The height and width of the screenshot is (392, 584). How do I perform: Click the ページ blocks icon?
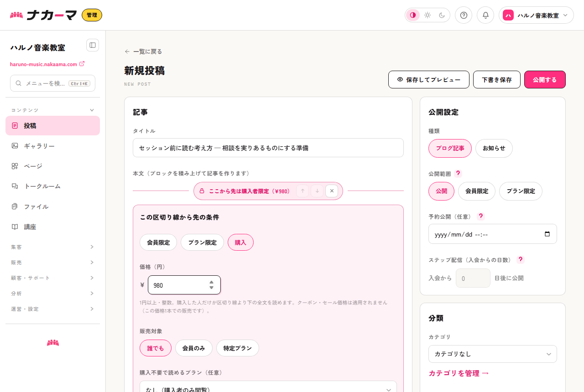point(15,166)
